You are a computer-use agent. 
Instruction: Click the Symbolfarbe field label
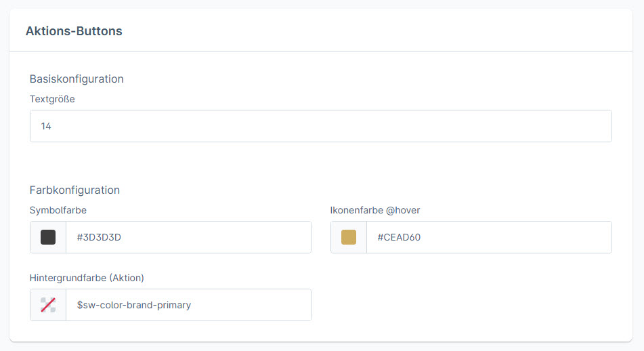[x=58, y=210]
